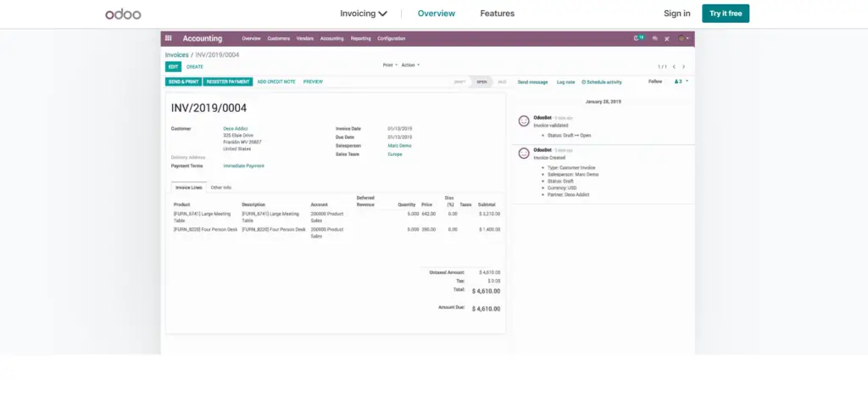
Task: Go to previous record arrow
Action: 674,66
